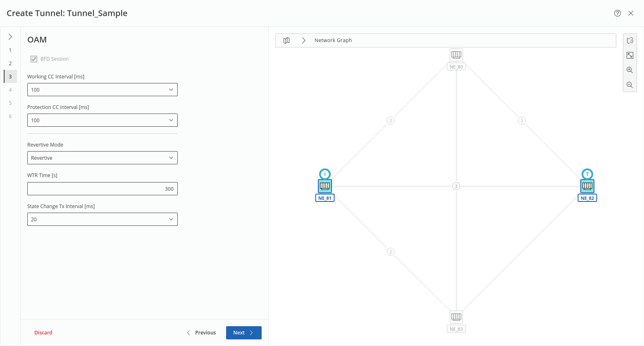Image resolution: width=644 pixels, height=346 pixels.
Task: Click the top map-query icon in graph toolbar
Action: 630,40
